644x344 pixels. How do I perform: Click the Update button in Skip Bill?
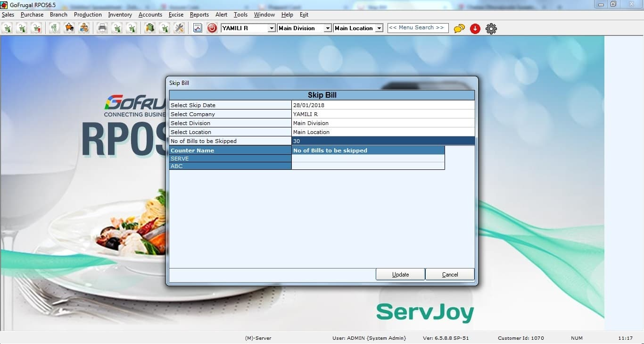pos(400,274)
